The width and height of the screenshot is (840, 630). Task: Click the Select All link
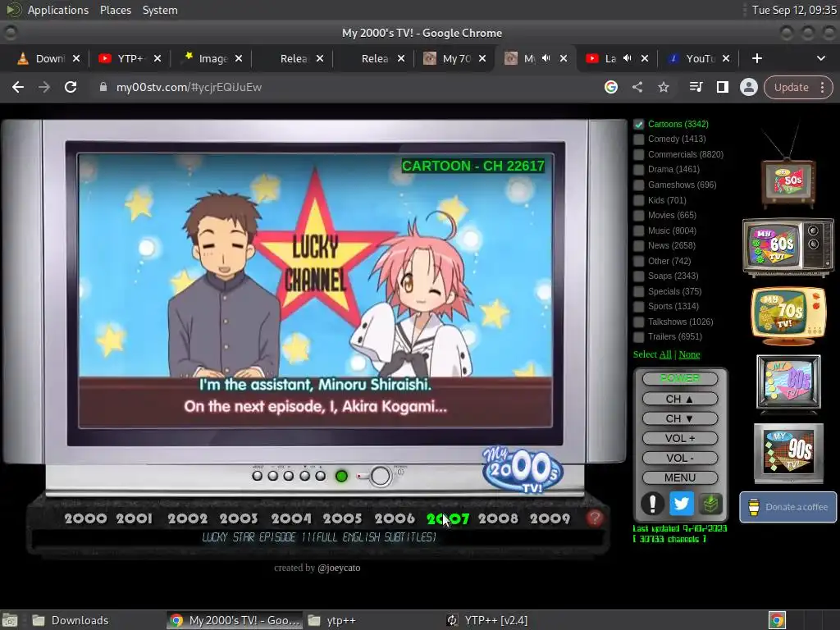pyautogui.click(x=665, y=354)
